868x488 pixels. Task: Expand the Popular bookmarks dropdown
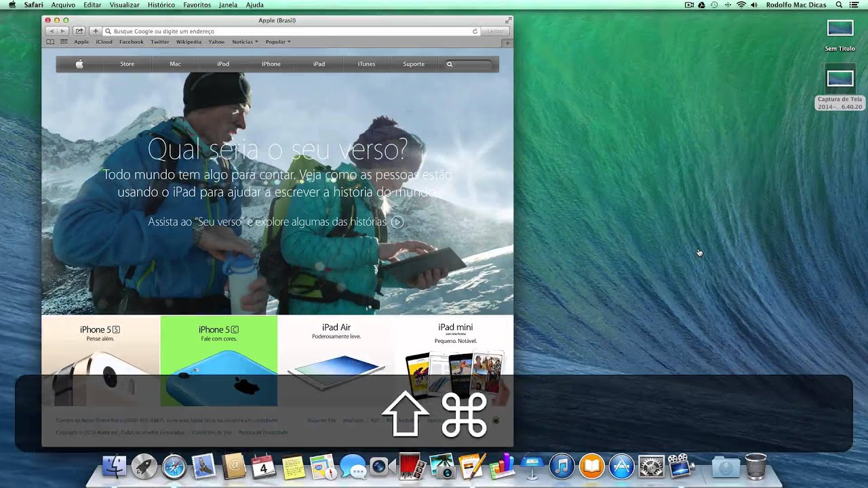coord(278,42)
